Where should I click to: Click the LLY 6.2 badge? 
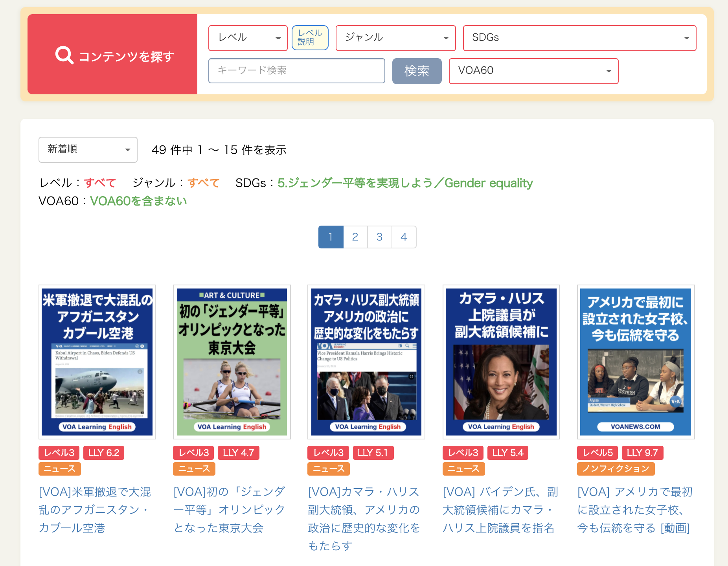104,453
